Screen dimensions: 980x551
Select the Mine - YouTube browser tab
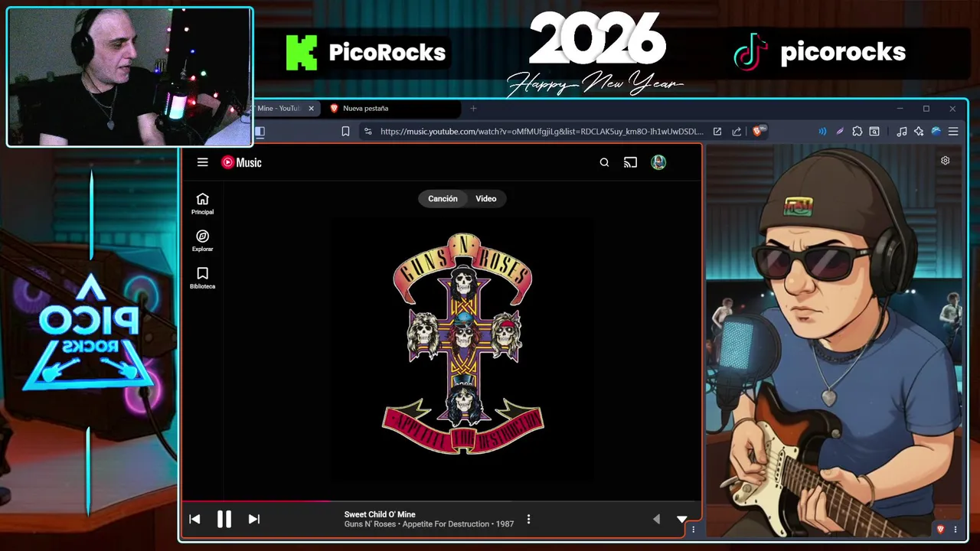tap(279, 109)
